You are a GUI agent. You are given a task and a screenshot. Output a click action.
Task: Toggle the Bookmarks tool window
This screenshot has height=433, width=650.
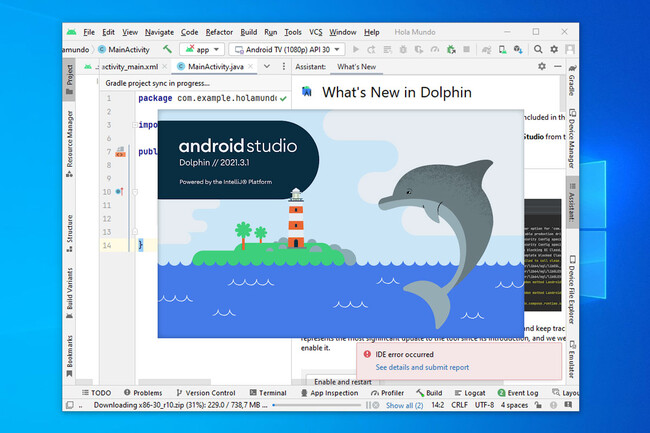pos(69,356)
